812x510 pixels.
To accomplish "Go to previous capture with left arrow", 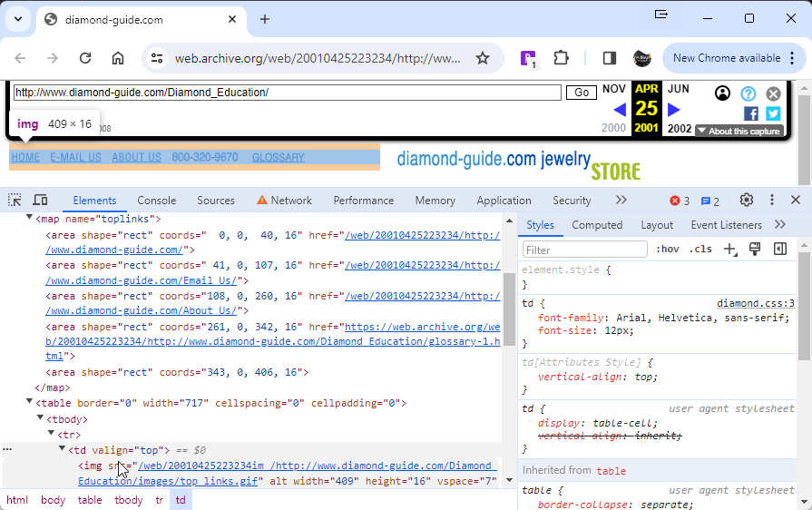I will [620, 110].
